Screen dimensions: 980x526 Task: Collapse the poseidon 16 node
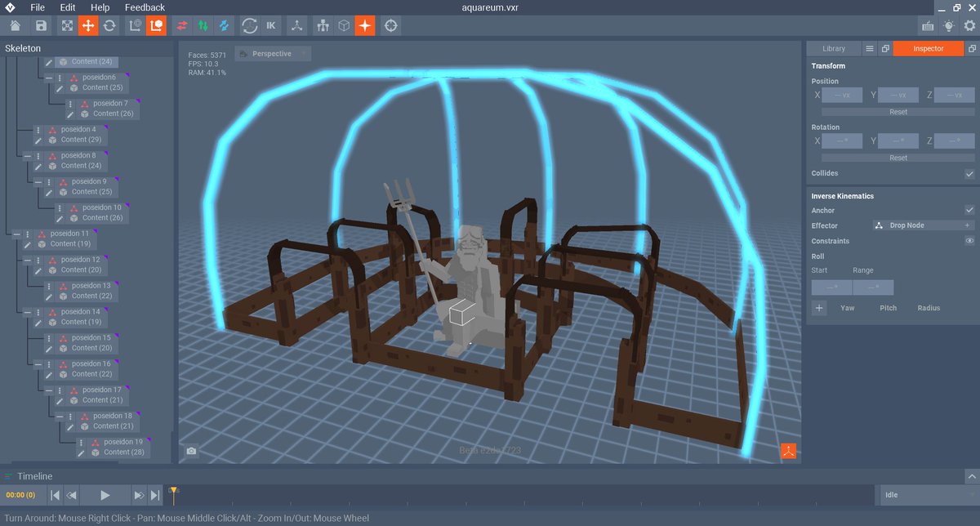point(38,364)
